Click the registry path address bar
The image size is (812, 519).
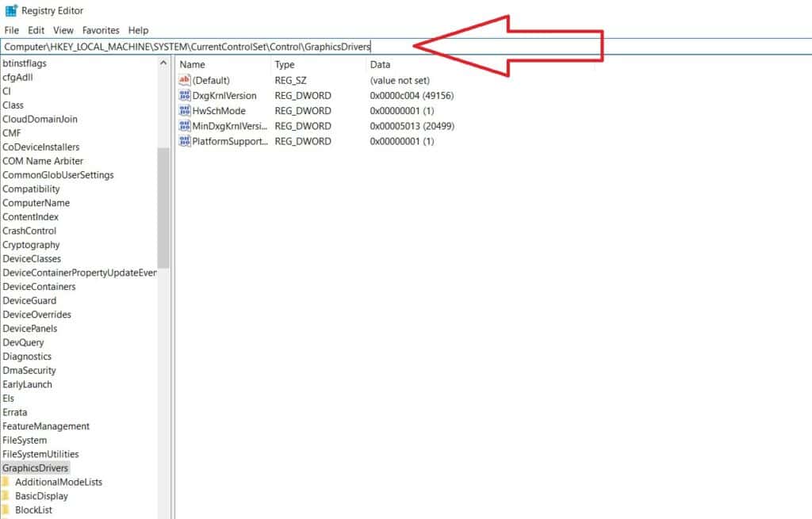(x=406, y=47)
